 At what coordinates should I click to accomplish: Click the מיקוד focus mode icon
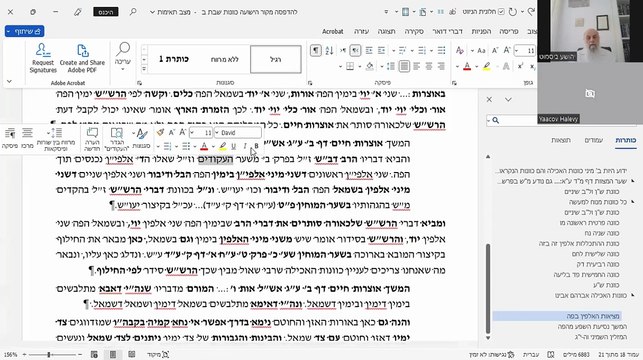158,354
